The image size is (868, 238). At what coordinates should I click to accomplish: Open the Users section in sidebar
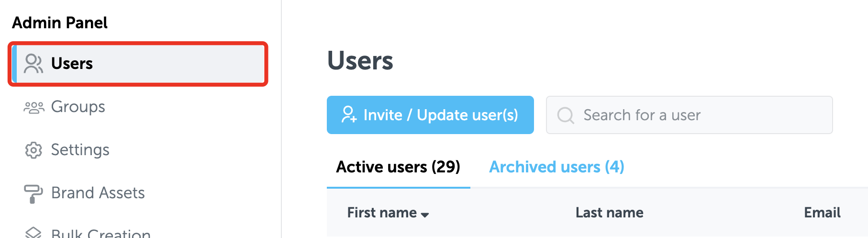138,64
